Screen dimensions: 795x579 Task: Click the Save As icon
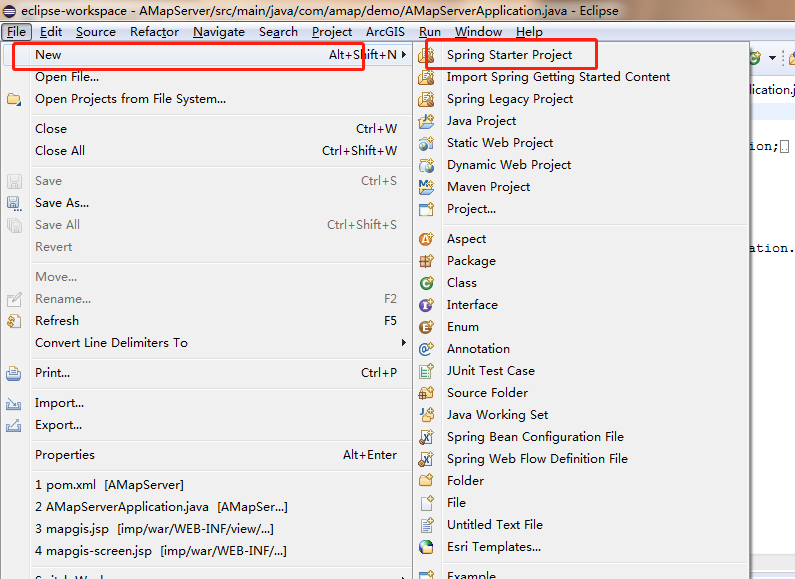(14, 203)
